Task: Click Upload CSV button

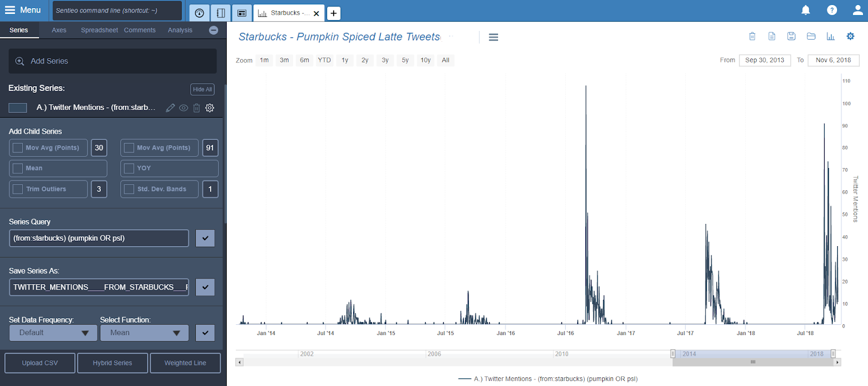Action: point(40,363)
